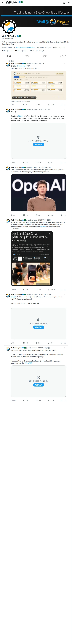Open the whop.com/stocktalk profile link
The height and width of the screenshot is (644, 72).
click(x=26, y=48)
